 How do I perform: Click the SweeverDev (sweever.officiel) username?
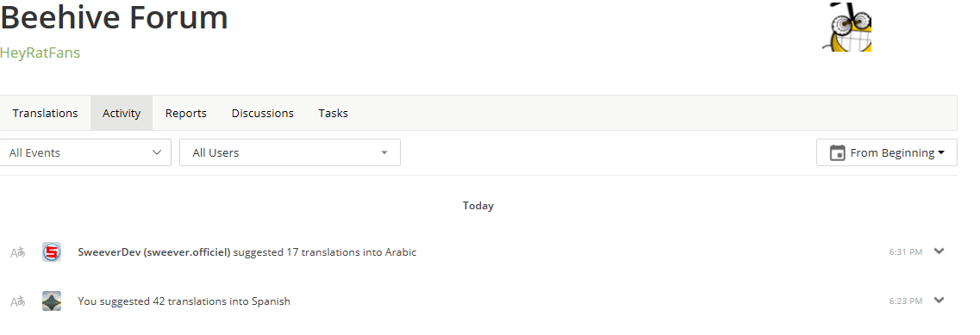[154, 252]
